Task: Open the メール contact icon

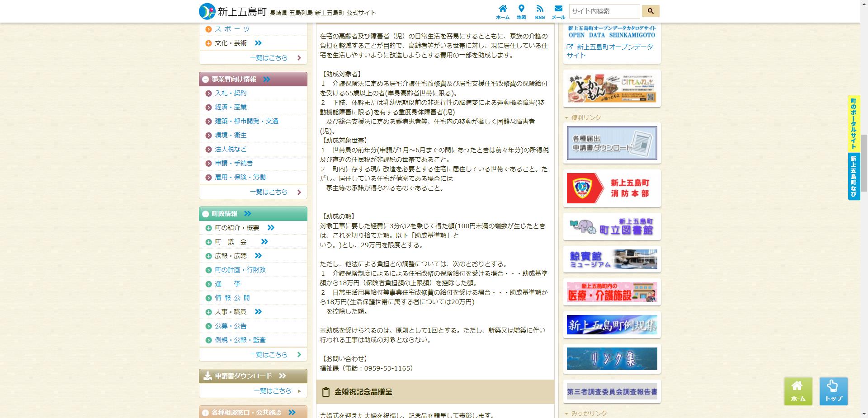Action: click(x=558, y=10)
